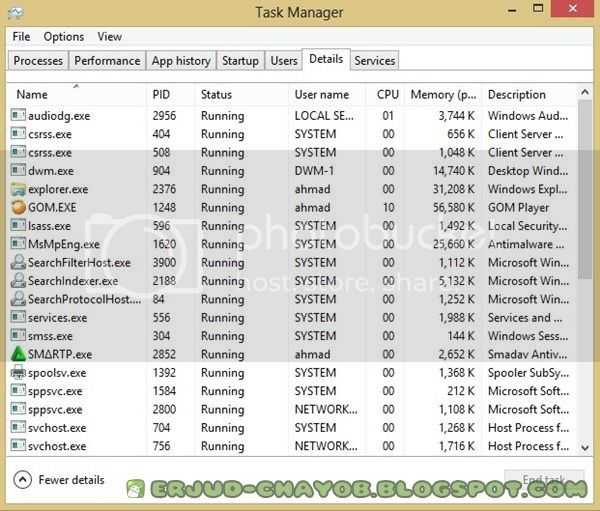Click the 14,740 K memory value

pos(454,171)
